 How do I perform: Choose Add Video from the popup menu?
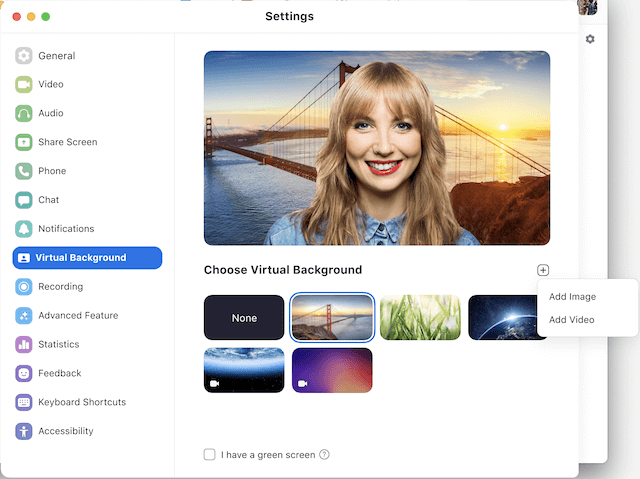point(571,320)
